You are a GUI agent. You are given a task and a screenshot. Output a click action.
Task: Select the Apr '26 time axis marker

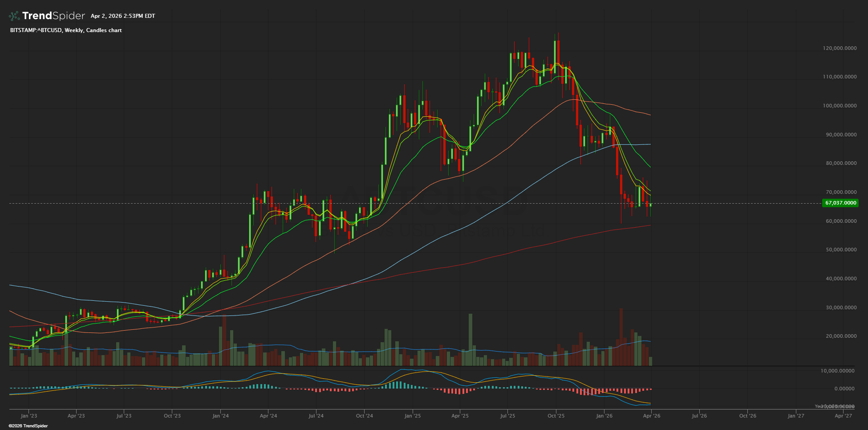[652, 416]
